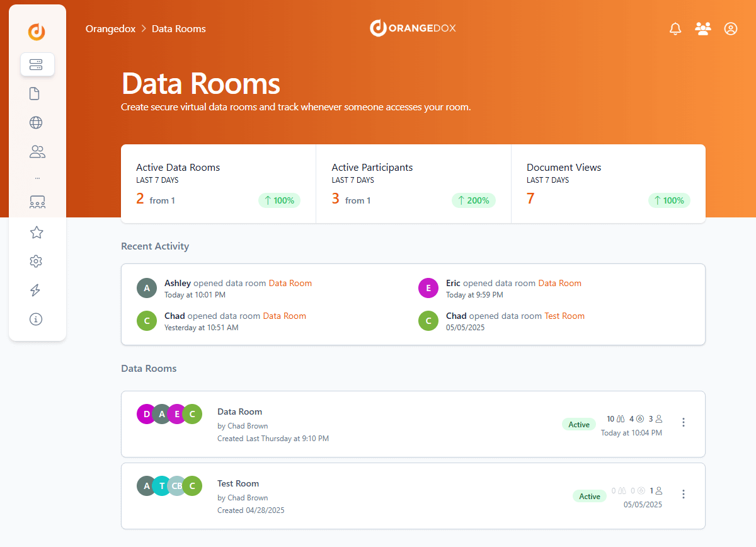Image resolution: width=756 pixels, height=547 pixels.
Task: Click 'Created Last Thursday at 9:10 PM'
Action: pyautogui.click(x=273, y=439)
